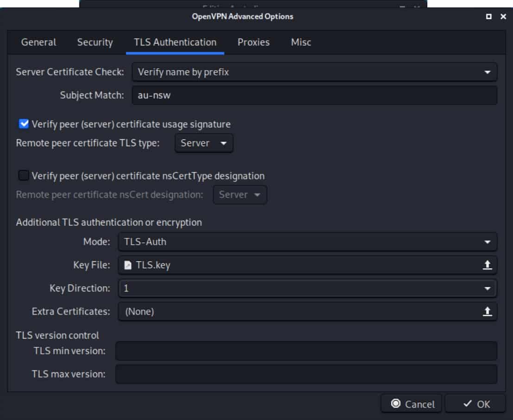This screenshot has height=420, width=513.
Task: Enable Verify peer certificate nsCertType designation
Action: coord(24,175)
